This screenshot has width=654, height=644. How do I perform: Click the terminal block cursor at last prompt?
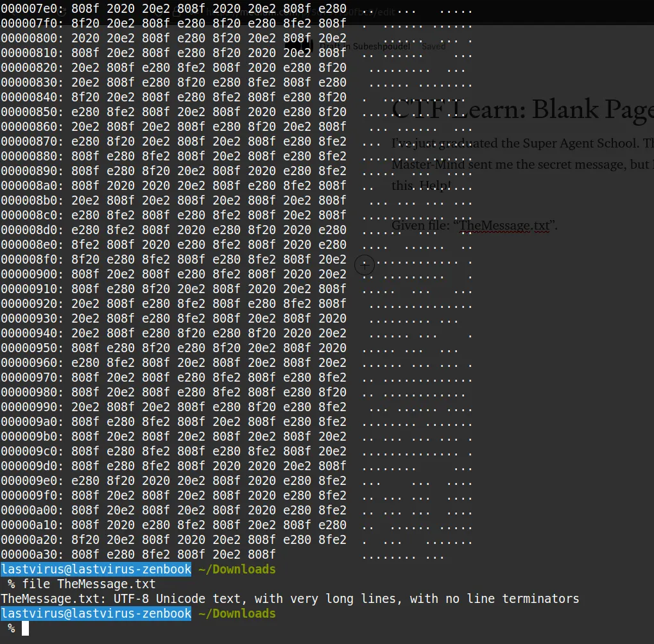pyautogui.click(x=26, y=628)
